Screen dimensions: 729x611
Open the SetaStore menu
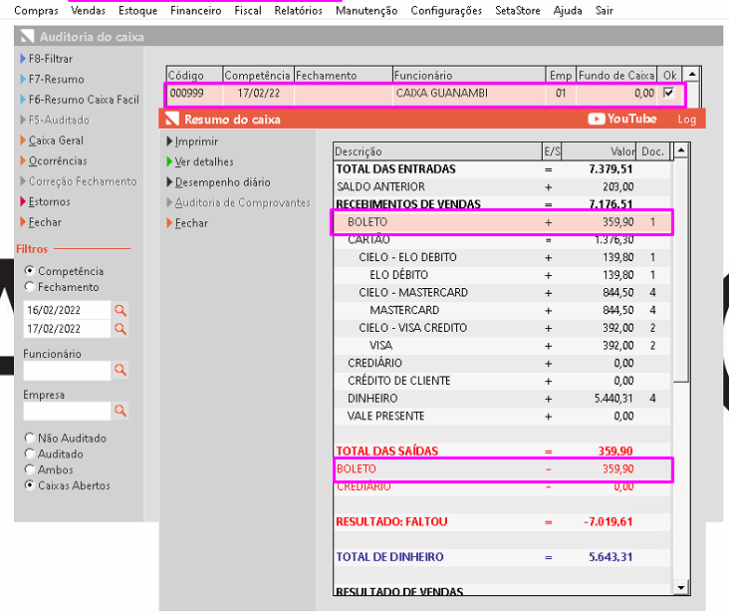tap(517, 10)
